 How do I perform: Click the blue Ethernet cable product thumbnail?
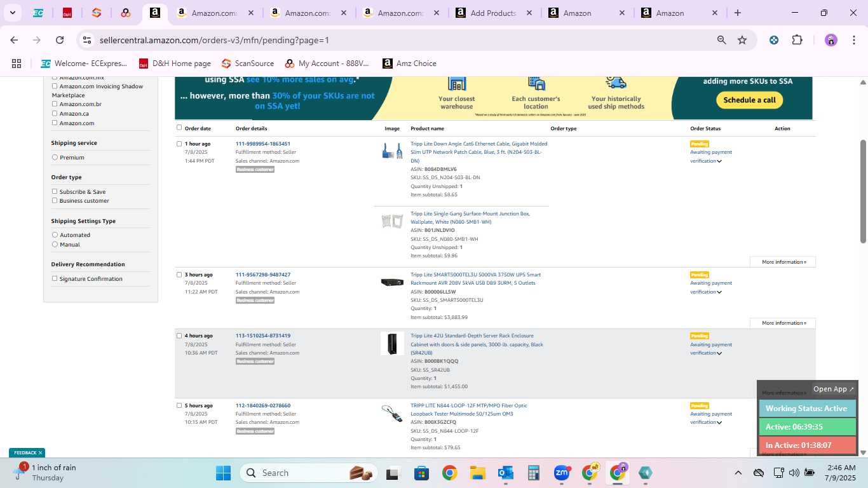(x=392, y=151)
